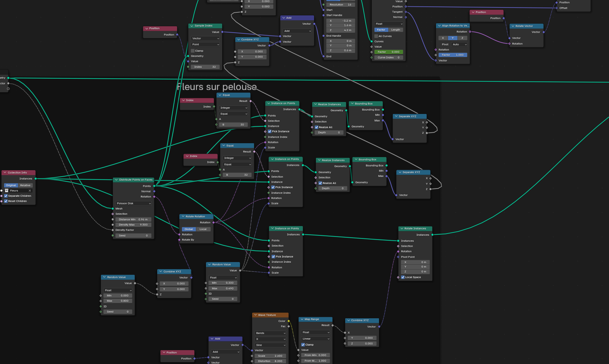The image size is (609, 364).
Task: Toggle Clamp checkbox in Map Range node
Action: pyautogui.click(x=303, y=345)
